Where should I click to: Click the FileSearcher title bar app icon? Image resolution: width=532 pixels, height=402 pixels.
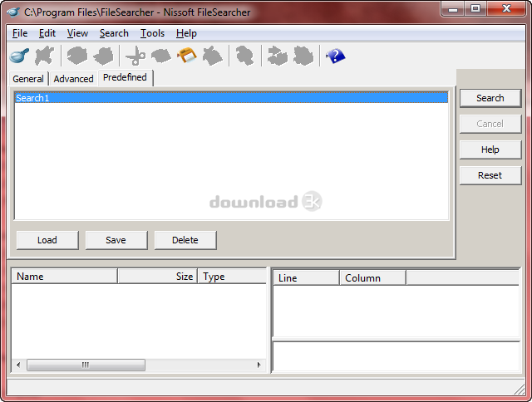(x=13, y=12)
